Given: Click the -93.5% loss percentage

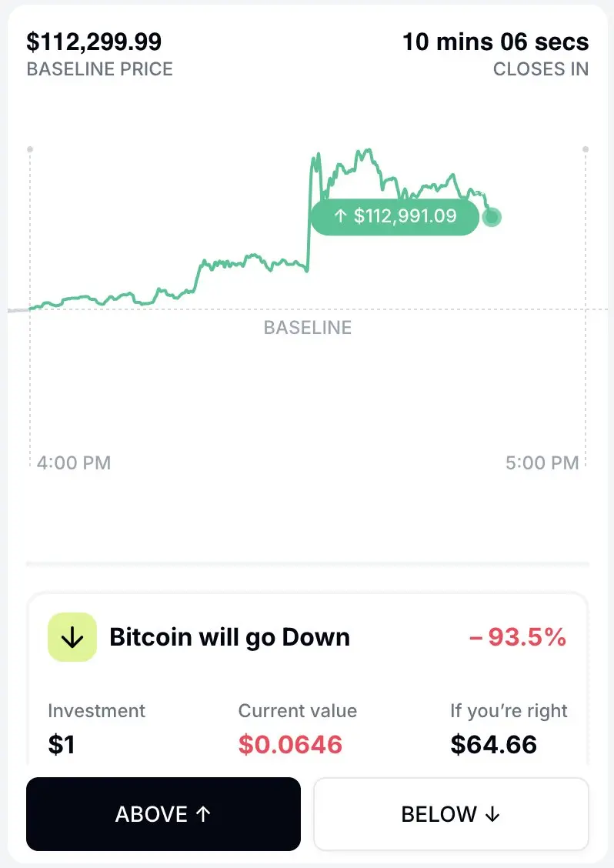Looking at the screenshot, I should pos(518,637).
